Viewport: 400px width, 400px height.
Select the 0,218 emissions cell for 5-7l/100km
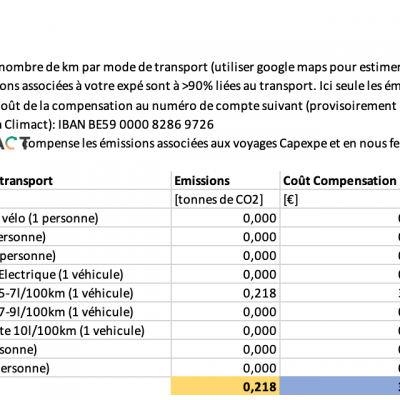pyautogui.click(x=226, y=293)
